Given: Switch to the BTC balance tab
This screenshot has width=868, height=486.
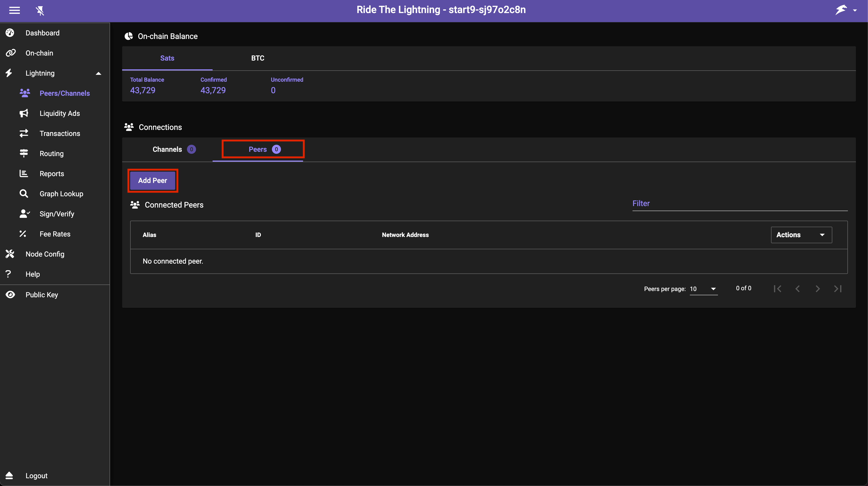Looking at the screenshot, I should coord(257,58).
